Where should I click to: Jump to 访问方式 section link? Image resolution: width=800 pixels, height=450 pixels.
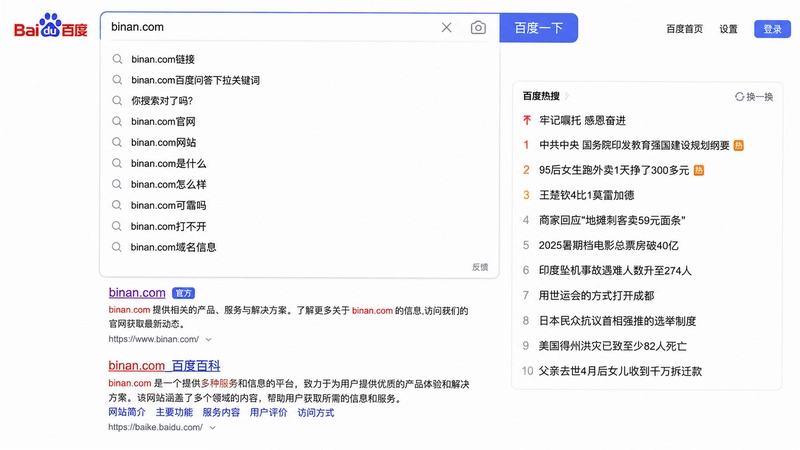(x=316, y=412)
